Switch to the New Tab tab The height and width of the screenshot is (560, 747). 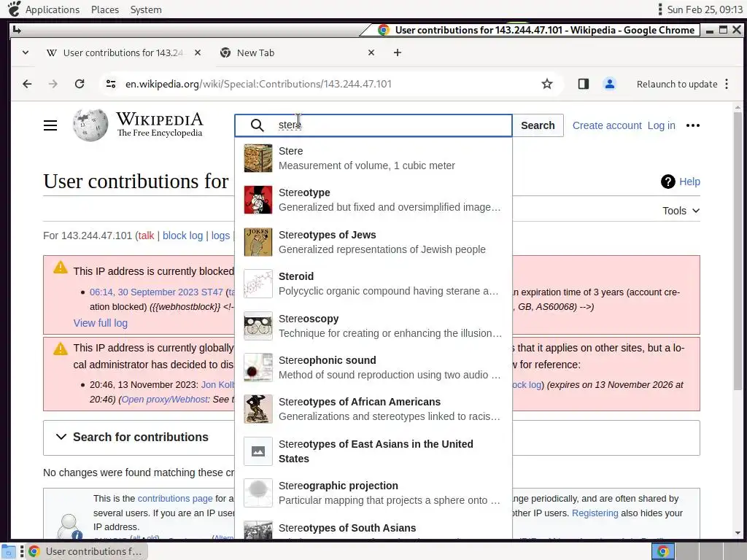[295, 52]
